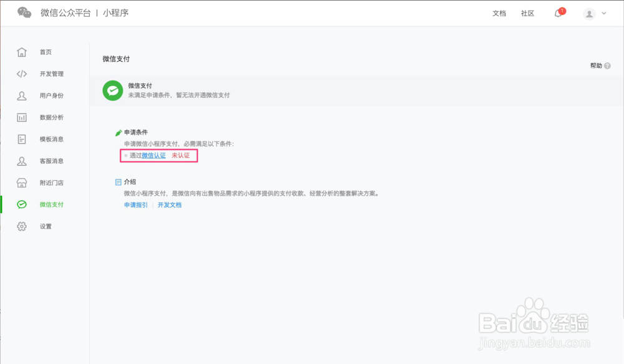Select 用户身份 menu item

51,96
